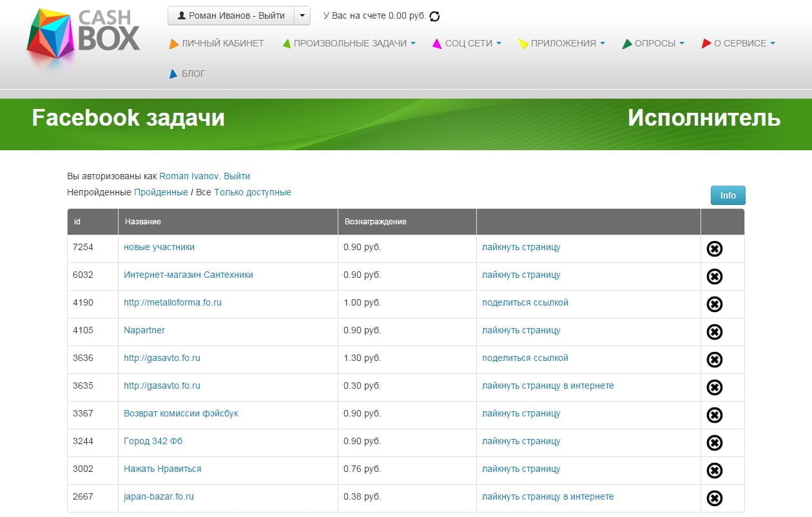
Task: Dismiss the Возврат комиссии фэйсбук task
Action: 715,415
